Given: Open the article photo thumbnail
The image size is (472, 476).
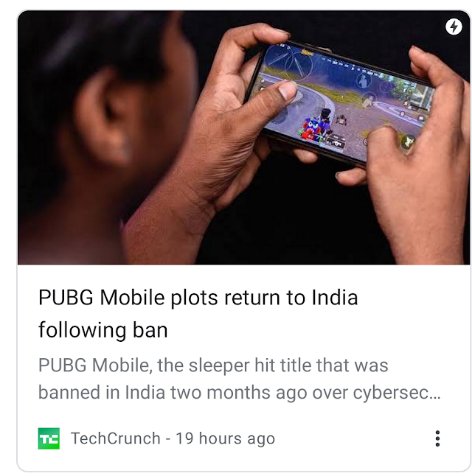Looking at the screenshot, I should point(244,138).
